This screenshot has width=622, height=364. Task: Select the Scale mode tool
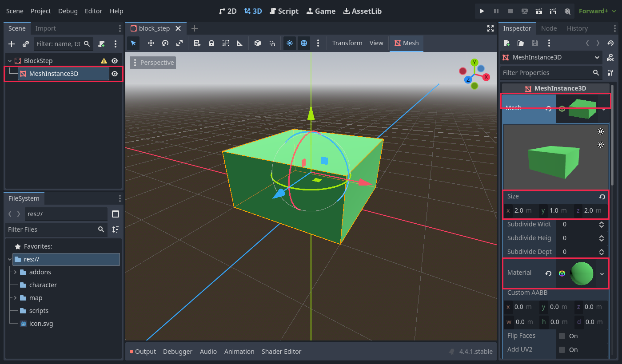pyautogui.click(x=179, y=43)
